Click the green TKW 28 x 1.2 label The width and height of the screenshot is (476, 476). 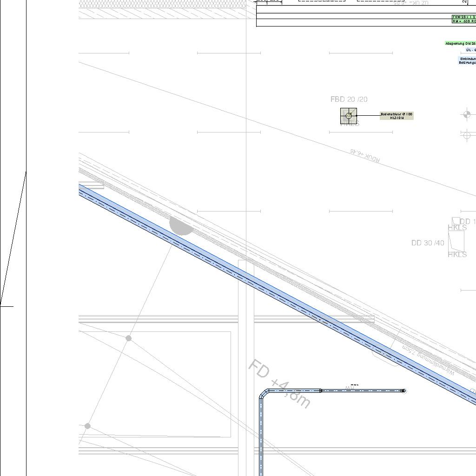[x=464, y=17]
